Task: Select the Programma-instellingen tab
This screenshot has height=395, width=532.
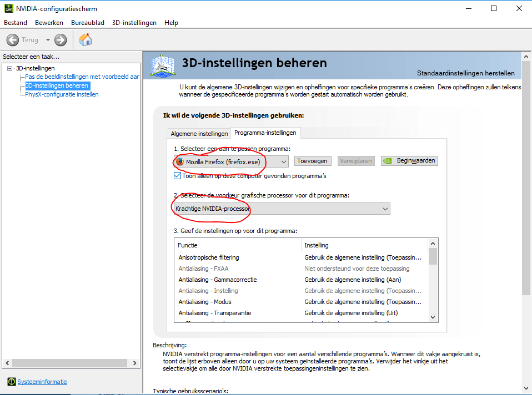Action: [265, 133]
